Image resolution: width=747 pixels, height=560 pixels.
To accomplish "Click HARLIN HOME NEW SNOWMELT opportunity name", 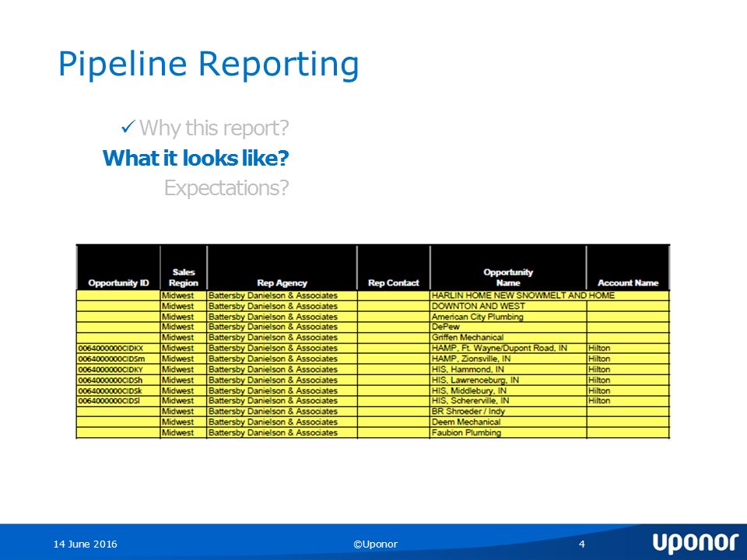I will (x=523, y=296).
